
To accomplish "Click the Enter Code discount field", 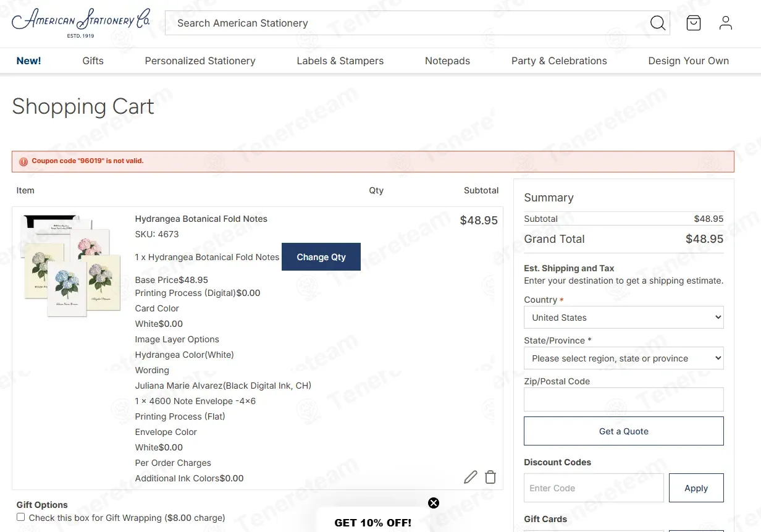I will (594, 488).
